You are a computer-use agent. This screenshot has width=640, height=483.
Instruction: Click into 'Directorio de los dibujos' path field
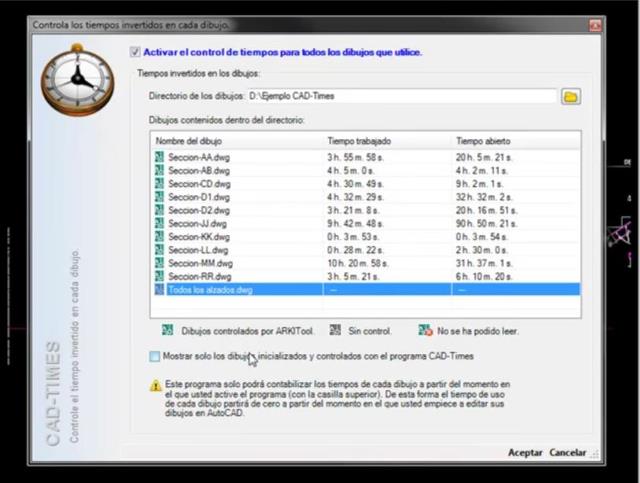(x=402, y=96)
